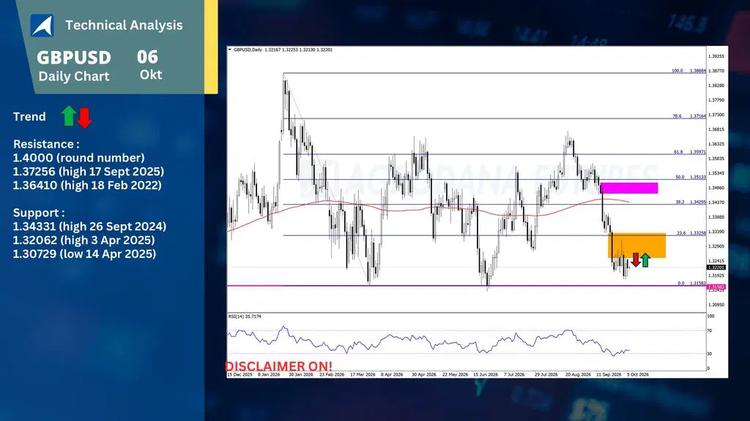Select 1.37256 (high 17 Sept 2025) resistance

pos(88,171)
